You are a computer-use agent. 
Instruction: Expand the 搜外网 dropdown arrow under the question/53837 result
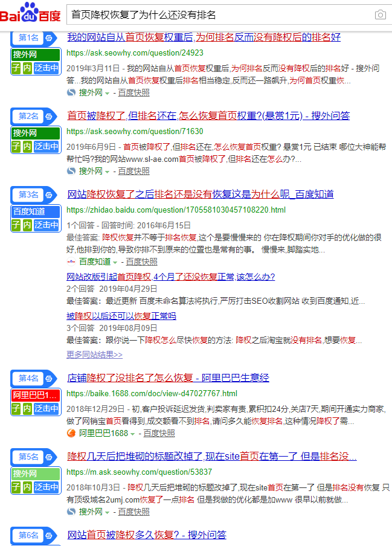(x=108, y=512)
